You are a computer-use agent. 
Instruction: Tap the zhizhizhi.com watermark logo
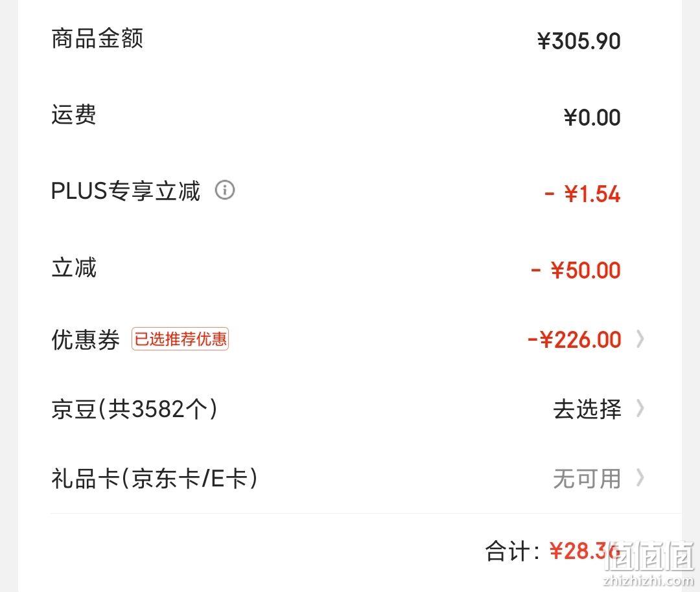(x=649, y=563)
